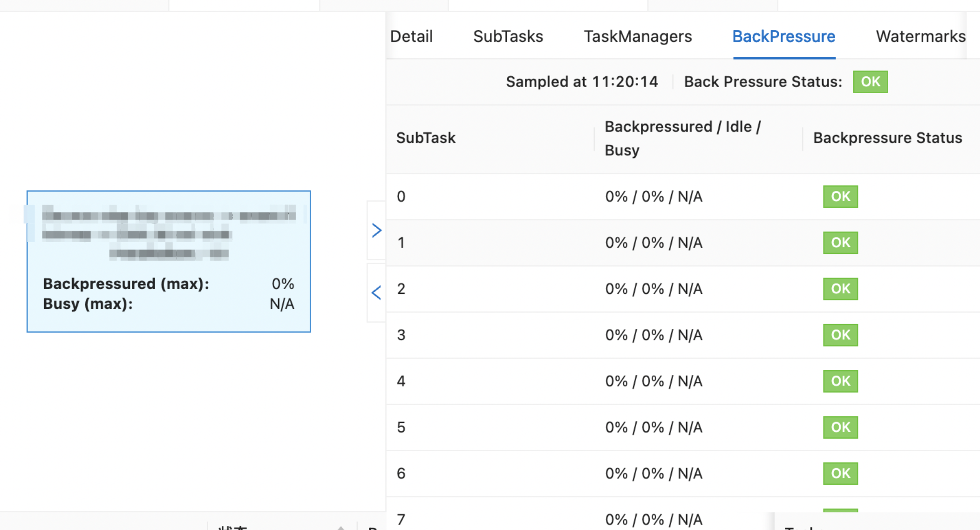Click OK badge for subtask 6
The width and height of the screenshot is (980, 530).
(840, 473)
